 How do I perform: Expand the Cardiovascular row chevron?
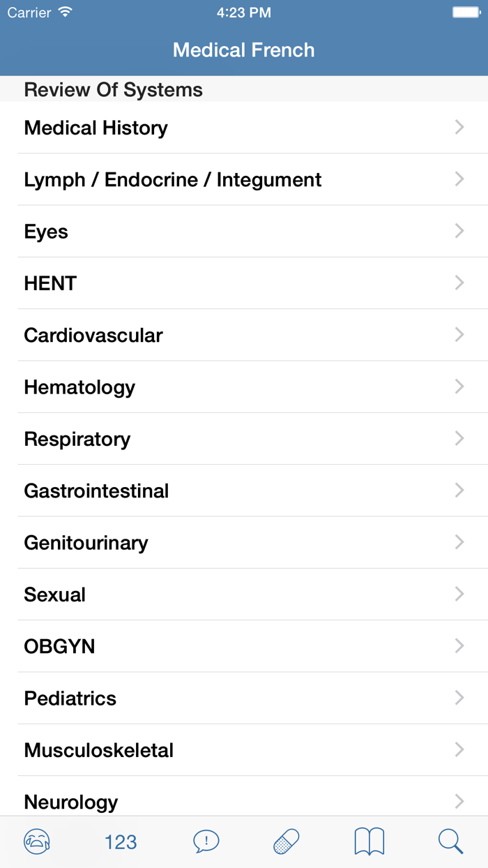coord(459,334)
